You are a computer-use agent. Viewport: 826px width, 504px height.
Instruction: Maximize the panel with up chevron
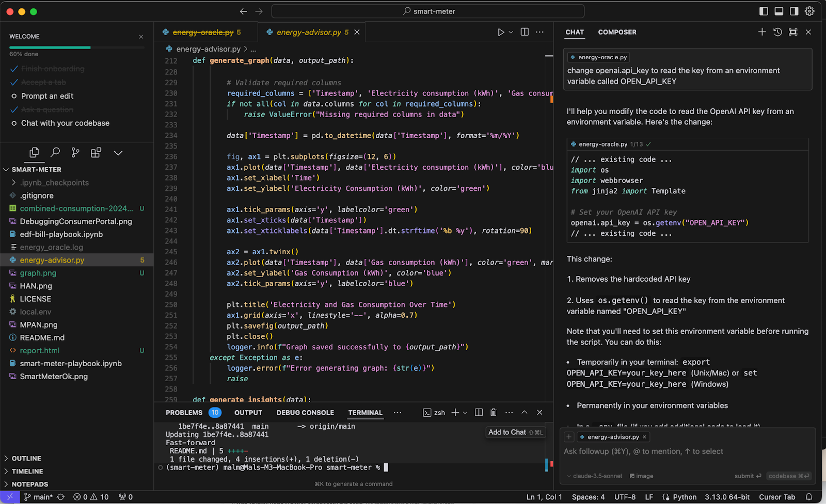click(525, 412)
